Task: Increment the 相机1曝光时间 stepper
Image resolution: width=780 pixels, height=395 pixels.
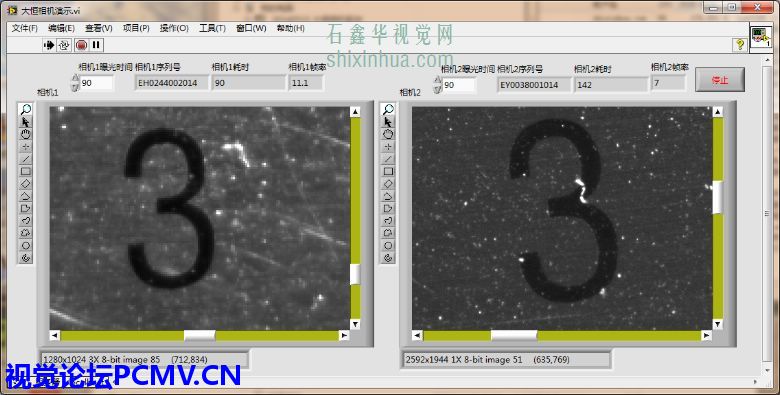Action: coord(75,79)
